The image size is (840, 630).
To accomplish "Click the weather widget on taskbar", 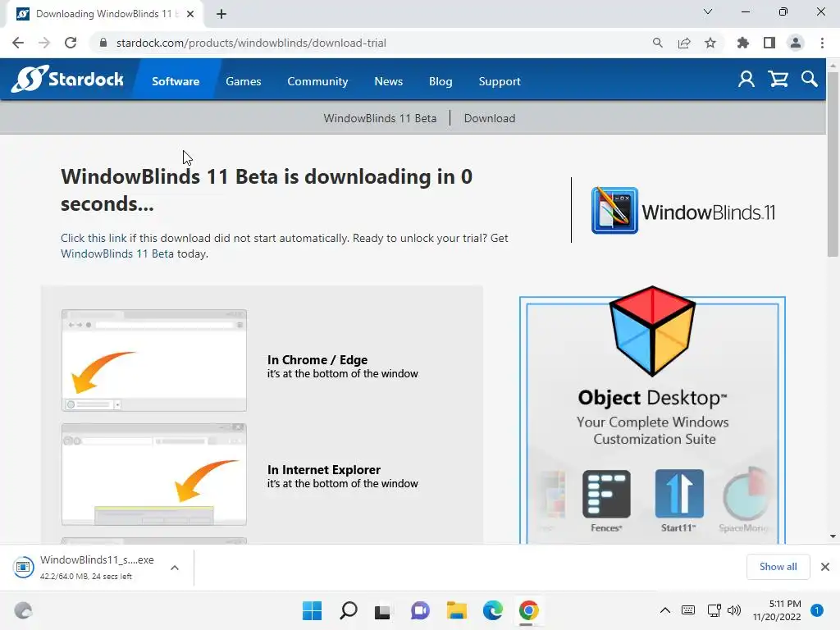I will coord(23,610).
